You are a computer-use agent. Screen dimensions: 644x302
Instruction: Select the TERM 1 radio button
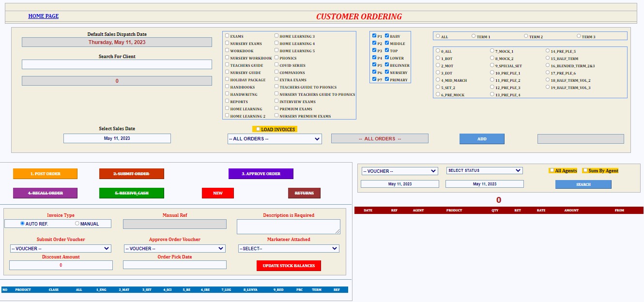(474, 36)
